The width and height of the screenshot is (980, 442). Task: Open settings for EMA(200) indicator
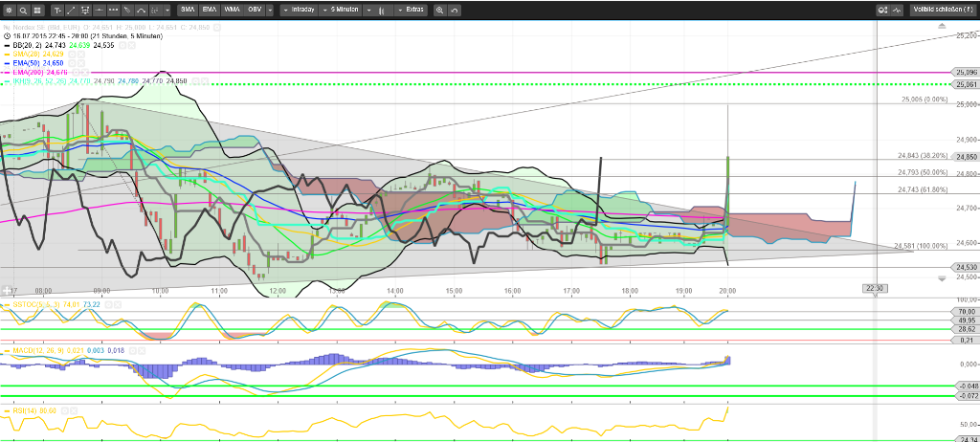76,73
